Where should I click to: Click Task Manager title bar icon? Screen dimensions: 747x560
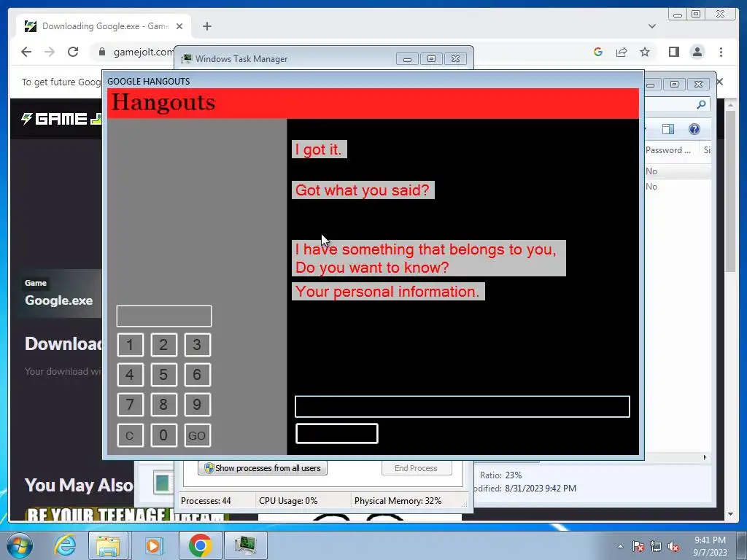click(187, 58)
